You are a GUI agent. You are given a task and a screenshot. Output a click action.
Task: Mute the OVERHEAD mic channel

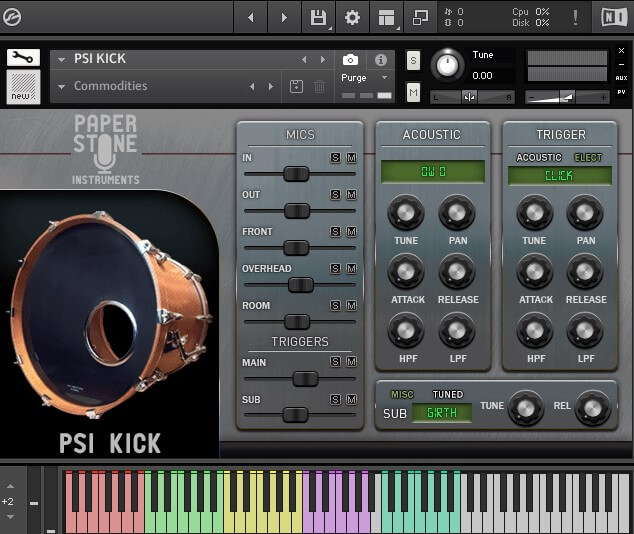pyautogui.click(x=351, y=269)
